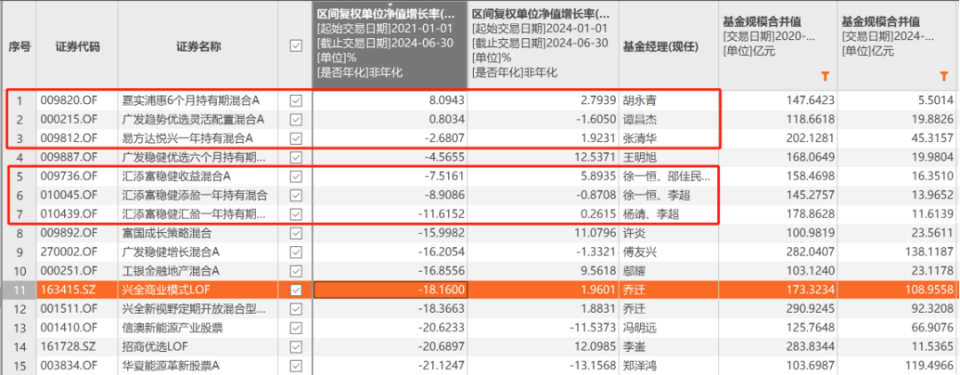Uncheck the checkbox for 招商优选LOF
The image size is (960, 375).
point(296,347)
